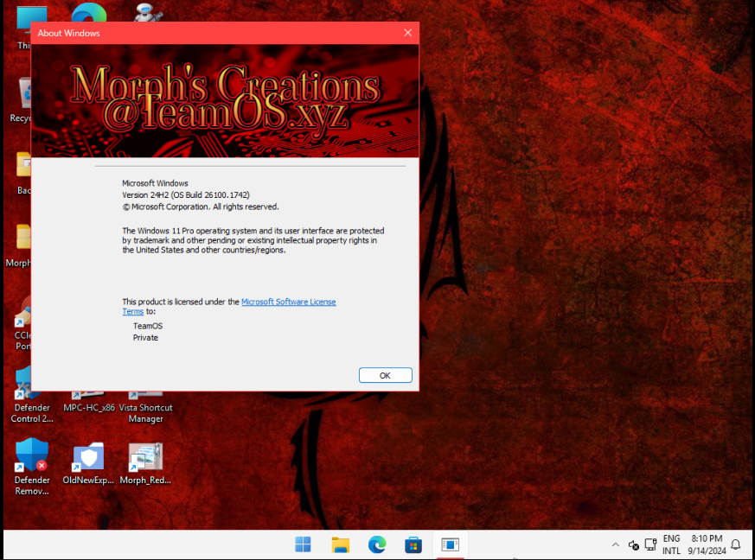This screenshot has height=560, width=755.
Task: Click the Microsoft Windows text line
Action: [x=155, y=183]
